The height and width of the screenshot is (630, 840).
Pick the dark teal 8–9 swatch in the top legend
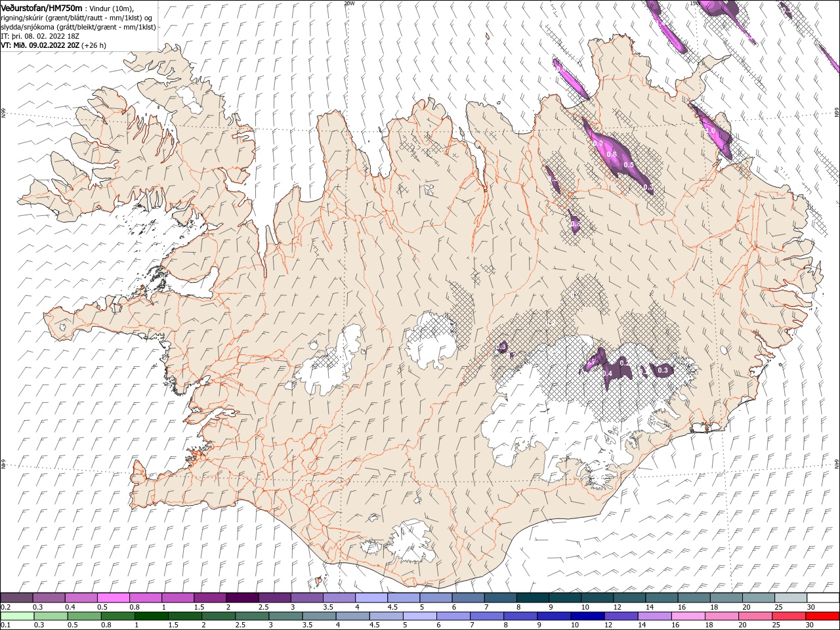point(533,598)
